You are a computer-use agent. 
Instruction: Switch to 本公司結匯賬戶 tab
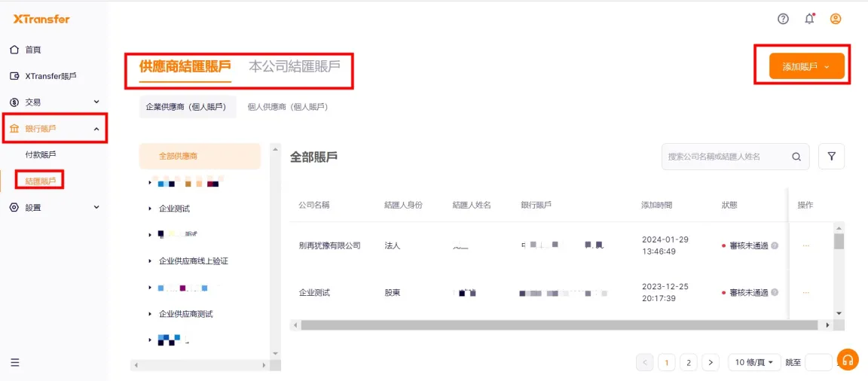[x=295, y=66]
